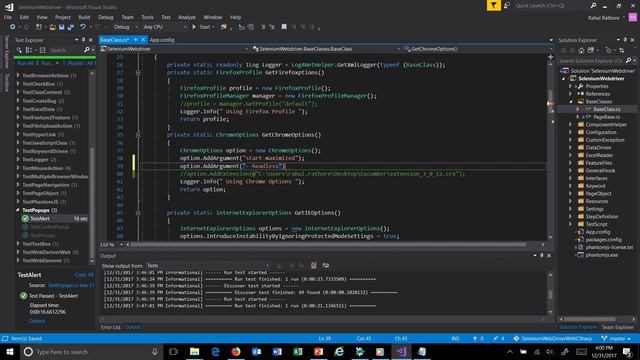Click the search magnifier in Solution Explorer

click(628, 60)
